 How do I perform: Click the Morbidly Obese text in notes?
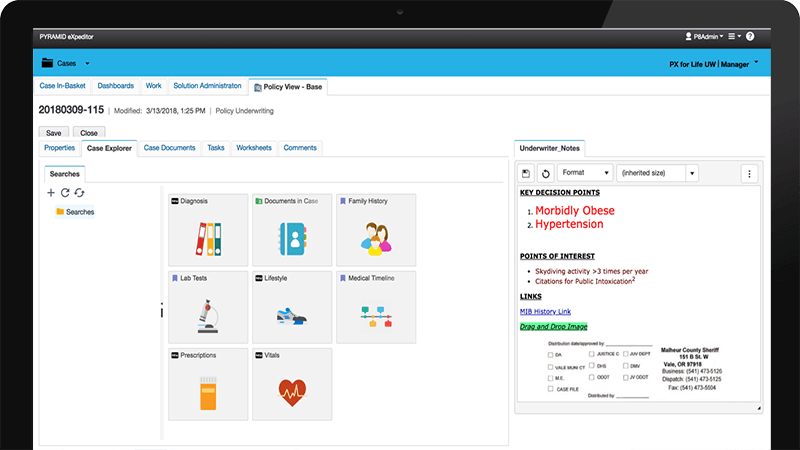click(x=574, y=211)
